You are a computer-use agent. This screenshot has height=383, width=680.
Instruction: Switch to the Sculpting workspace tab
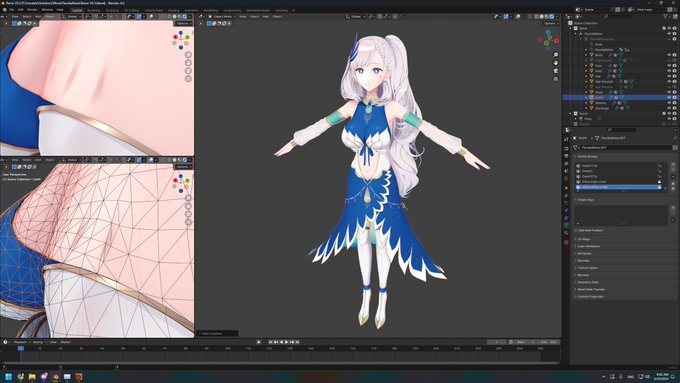coord(112,10)
